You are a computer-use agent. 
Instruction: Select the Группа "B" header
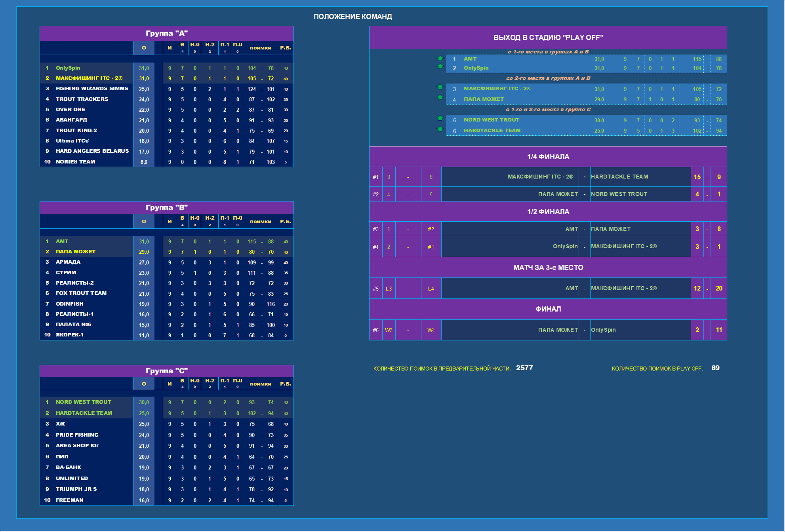coord(167,207)
